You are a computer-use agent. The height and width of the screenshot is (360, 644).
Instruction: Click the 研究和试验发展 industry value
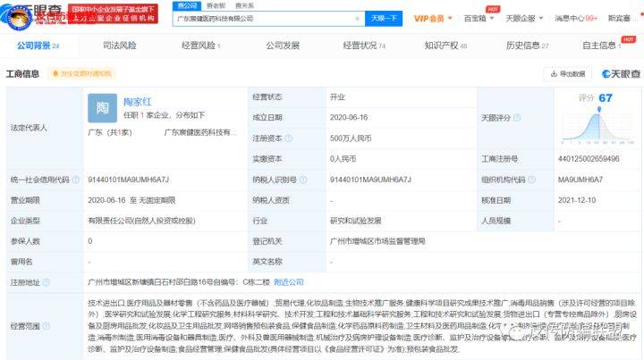pos(355,221)
